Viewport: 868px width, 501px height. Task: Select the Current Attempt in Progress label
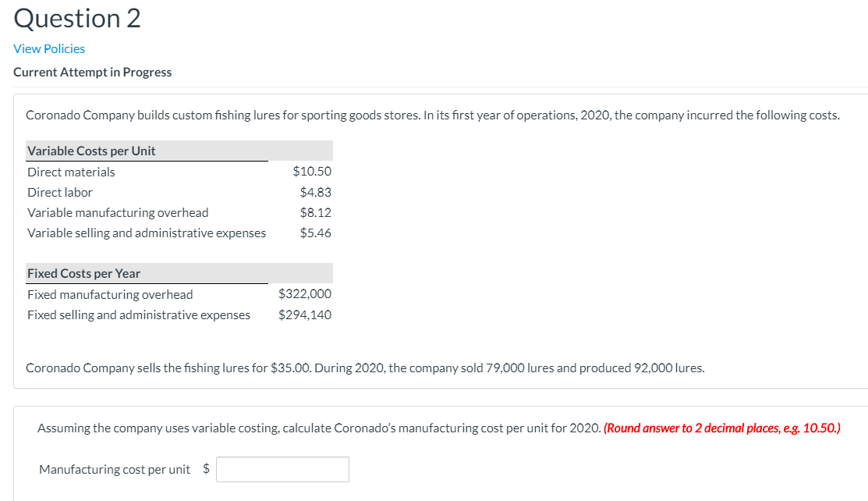click(x=92, y=72)
